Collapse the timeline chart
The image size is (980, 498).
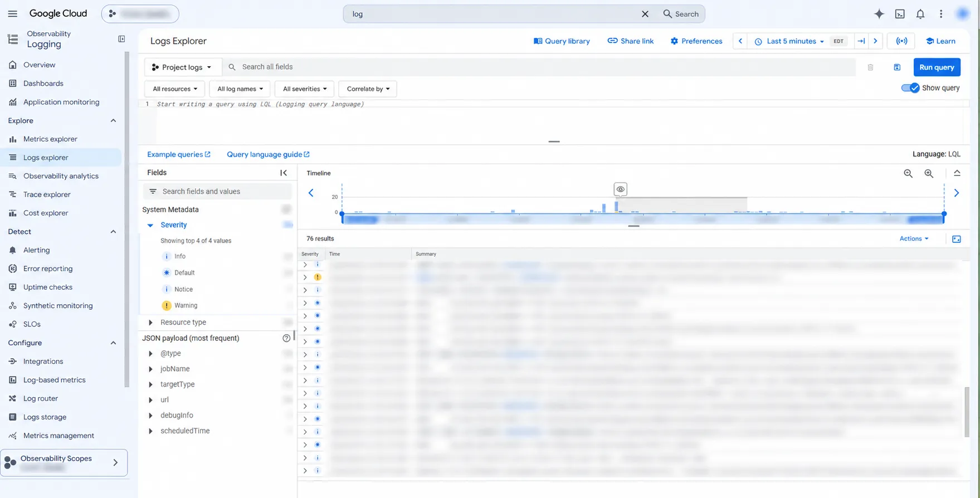coord(957,173)
